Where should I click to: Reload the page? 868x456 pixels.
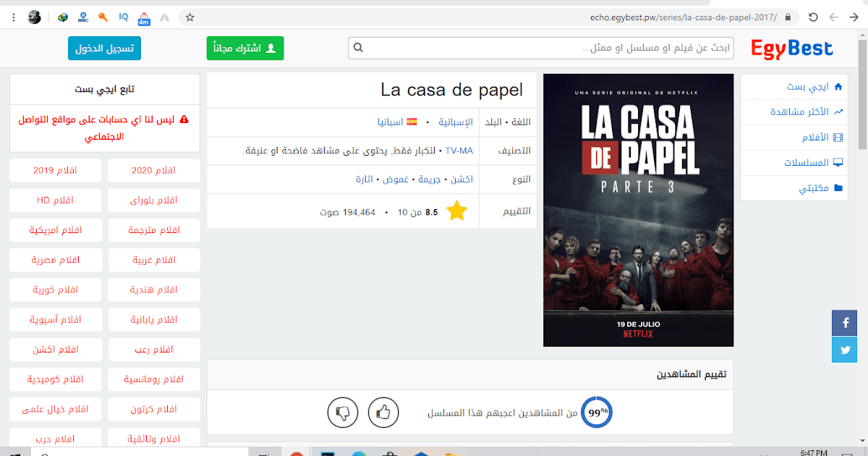(813, 17)
